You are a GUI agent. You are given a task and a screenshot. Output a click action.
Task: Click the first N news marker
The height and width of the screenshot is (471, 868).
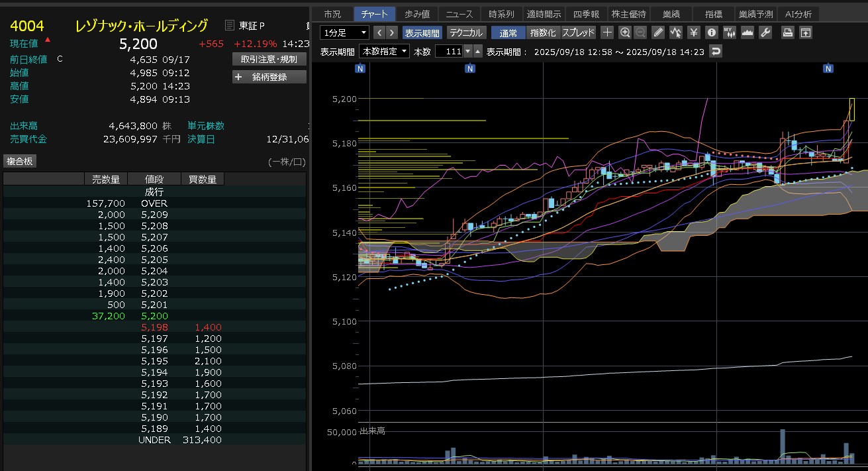click(x=360, y=68)
